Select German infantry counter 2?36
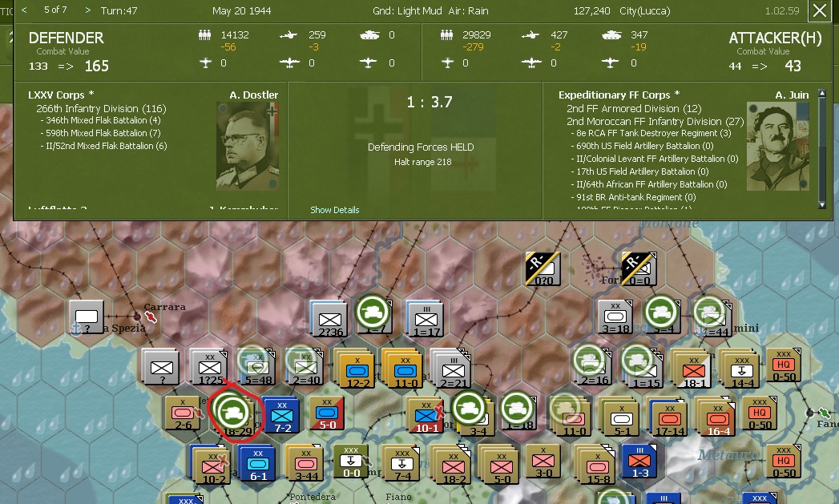Viewport: 839px width, 504px height. click(330, 320)
